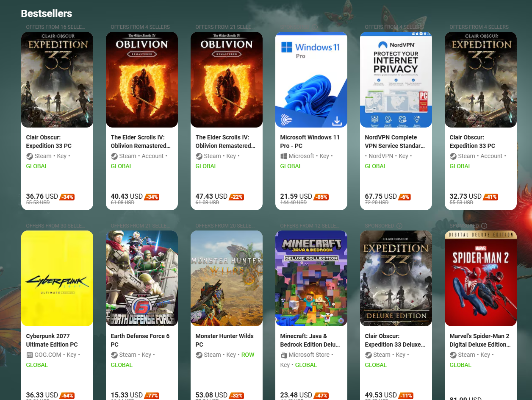Open NordVPN Complete VPN Service title link
The image size is (532, 400).
[395, 142]
